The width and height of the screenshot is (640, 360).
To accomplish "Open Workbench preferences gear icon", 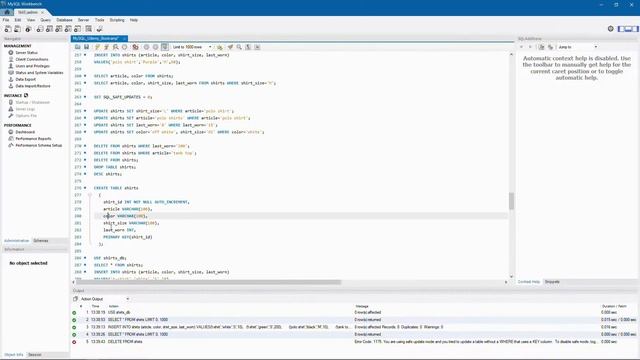I will coord(611,29).
